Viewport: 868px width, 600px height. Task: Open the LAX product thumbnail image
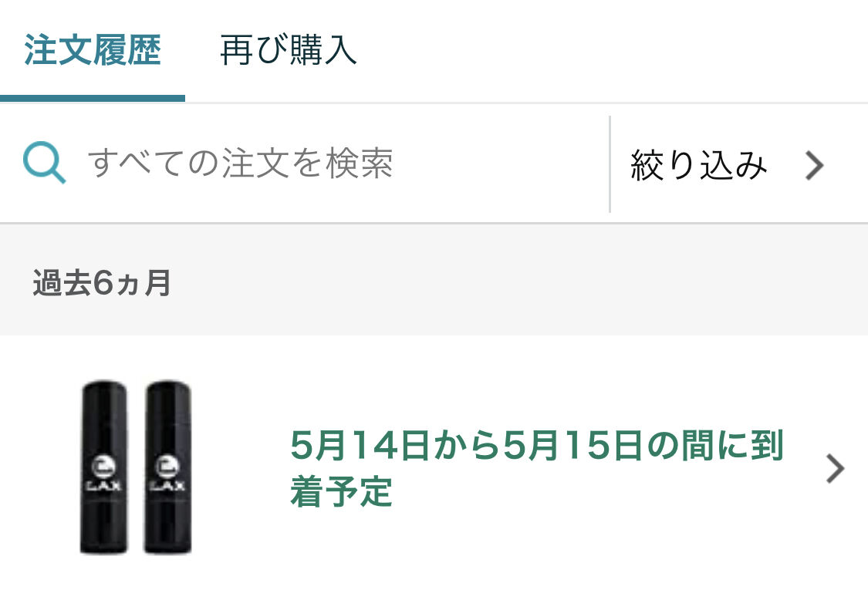tap(136, 467)
